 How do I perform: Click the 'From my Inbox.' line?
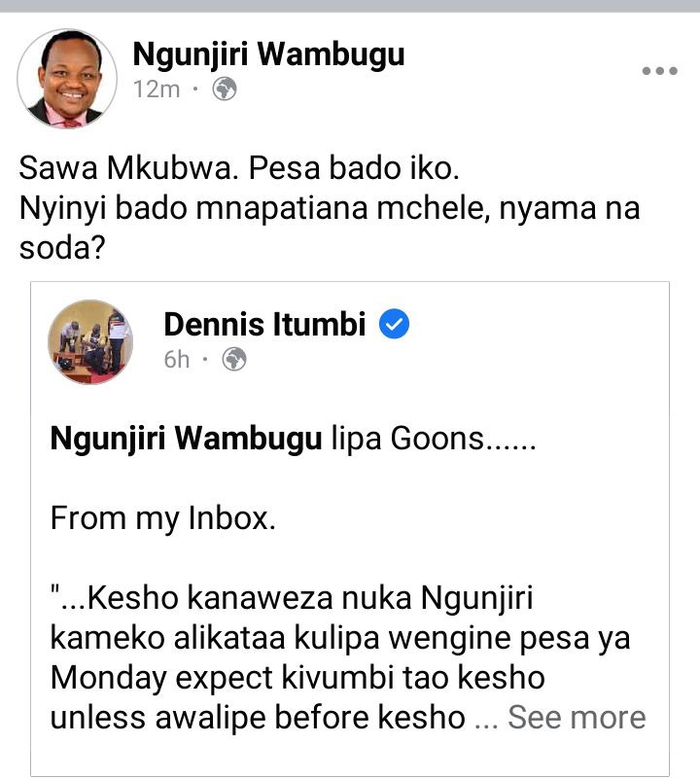[163, 518]
